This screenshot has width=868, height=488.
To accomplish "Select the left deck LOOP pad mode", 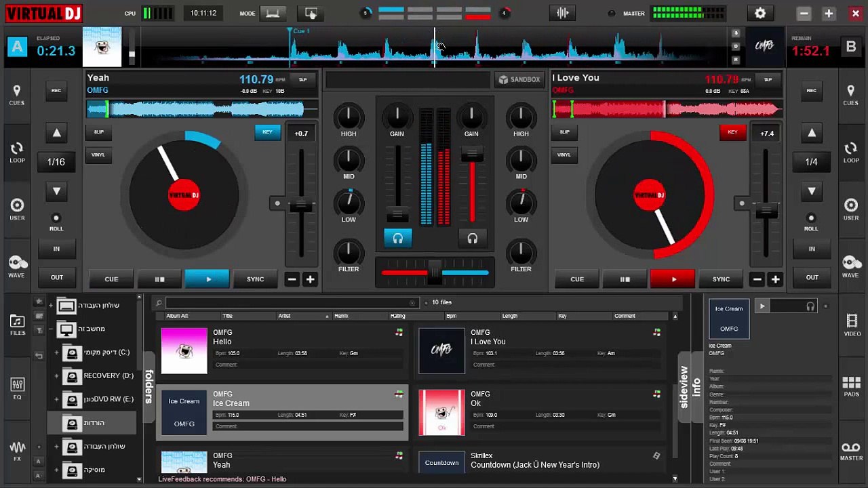I will (17, 152).
